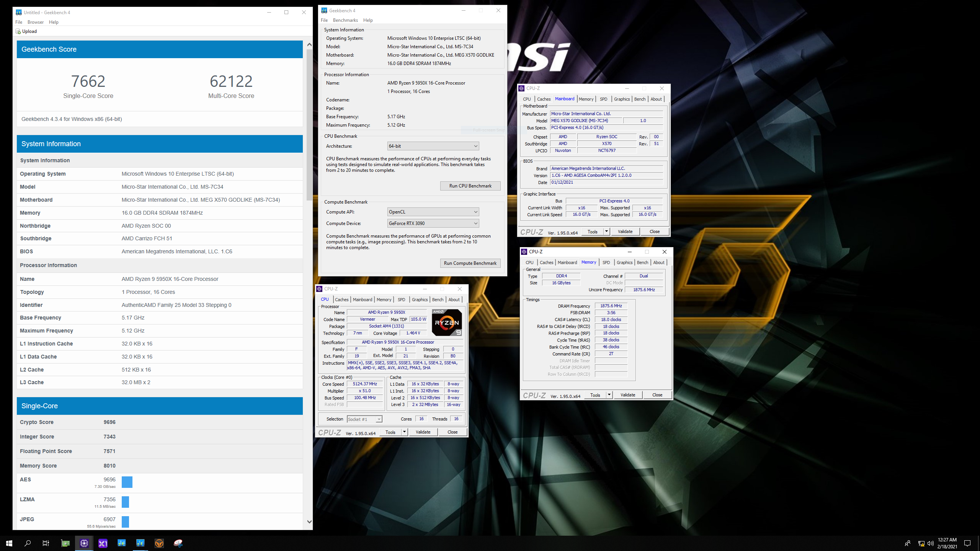Open the first Geekbench taskbar icon
The width and height of the screenshot is (980, 551).
click(x=122, y=543)
